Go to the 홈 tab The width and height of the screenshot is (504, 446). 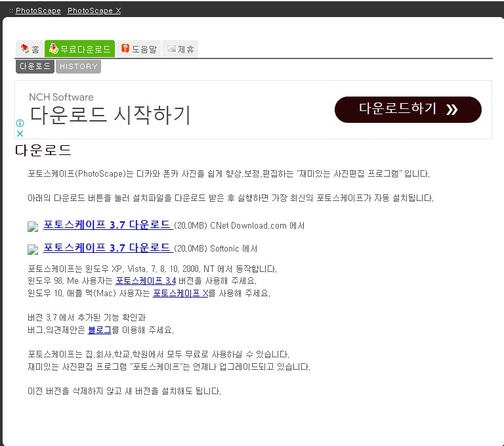point(30,49)
